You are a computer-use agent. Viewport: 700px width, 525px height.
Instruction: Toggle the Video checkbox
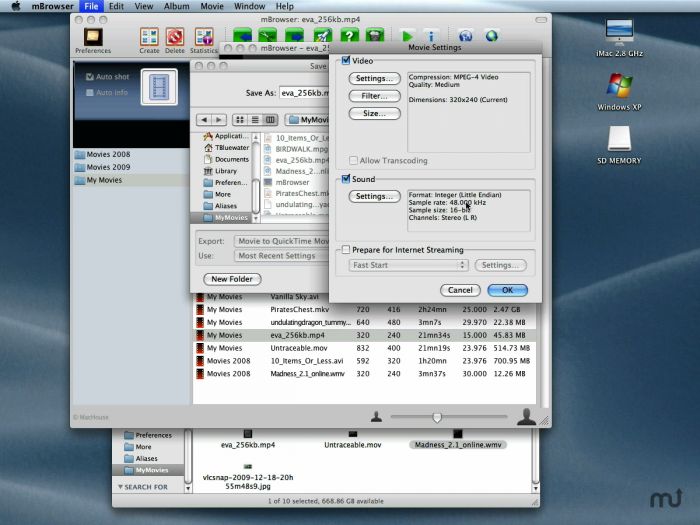[x=346, y=60]
